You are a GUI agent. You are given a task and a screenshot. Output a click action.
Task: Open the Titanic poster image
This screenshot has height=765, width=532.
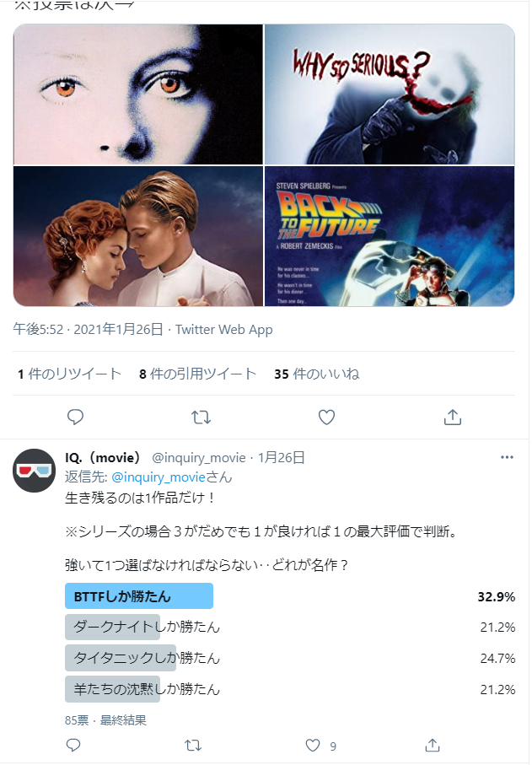pos(138,236)
